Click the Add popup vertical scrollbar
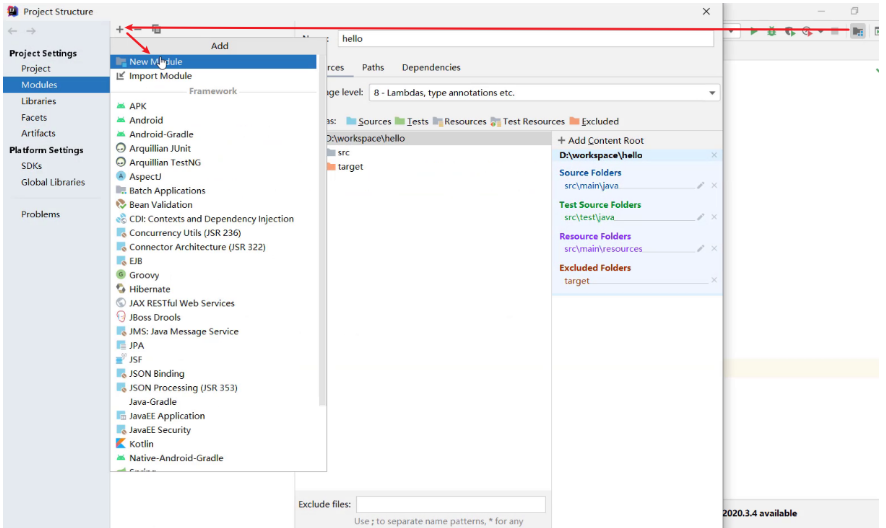Image resolution: width=886 pixels, height=528 pixels. click(x=322, y=230)
